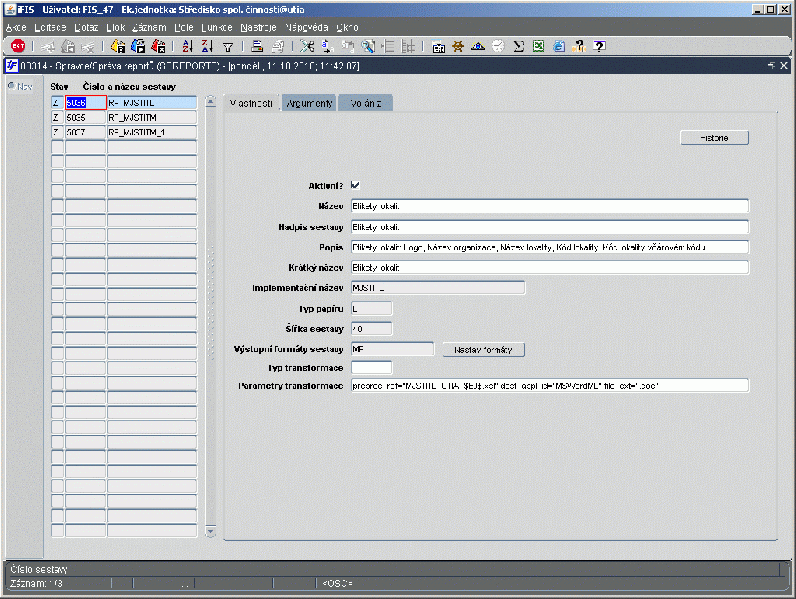Click the Šířka sestavy field
The image size is (796, 599).
[372, 329]
